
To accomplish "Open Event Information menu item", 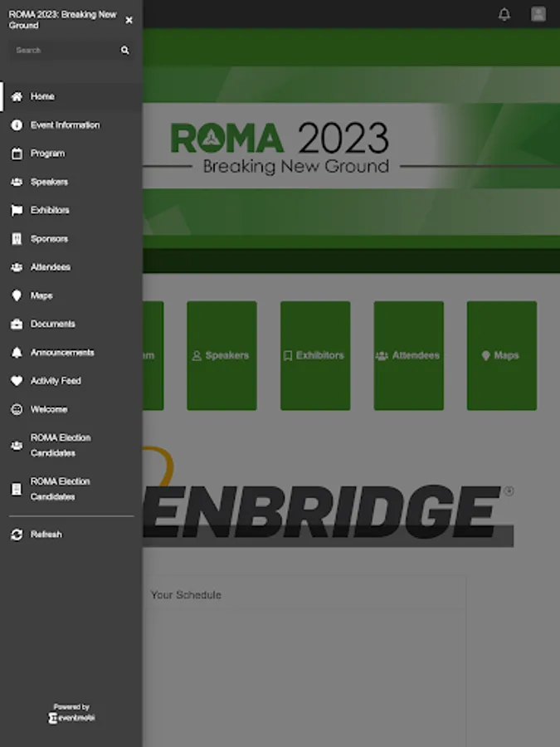I will point(71,125).
